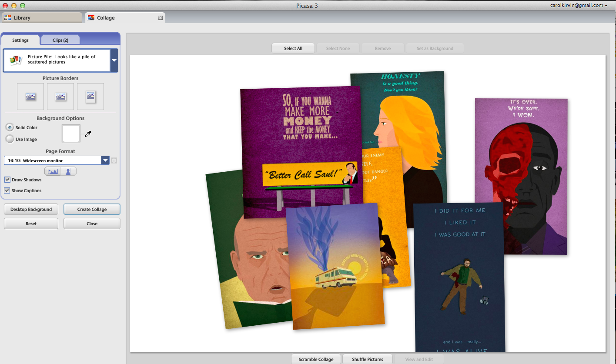This screenshot has width=616, height=364.
Task: Open the Clips (2) tab
Action: coord(60,40)
